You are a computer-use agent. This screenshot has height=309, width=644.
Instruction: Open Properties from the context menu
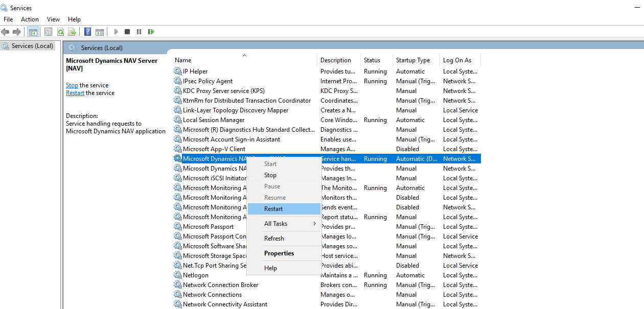[284, 253]
